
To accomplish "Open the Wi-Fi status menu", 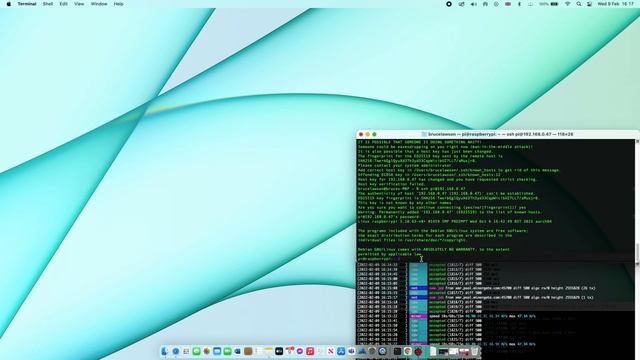I will (x=567, y=4).
